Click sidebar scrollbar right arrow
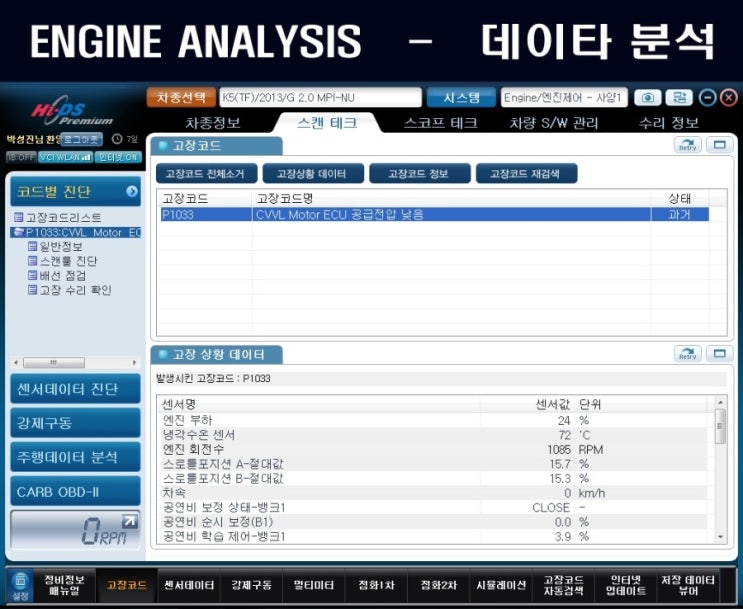 tap(135, 363)
